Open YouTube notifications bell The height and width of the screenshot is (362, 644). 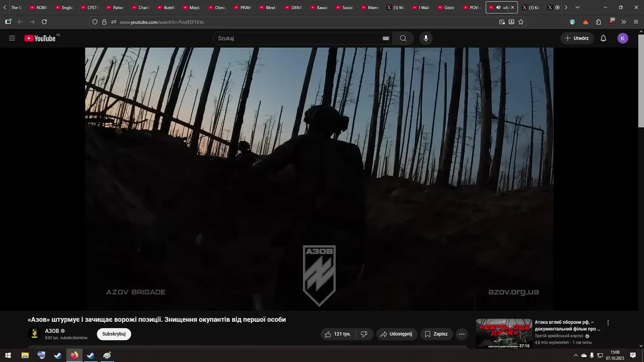pyautogui.click(x=603, y=38)
